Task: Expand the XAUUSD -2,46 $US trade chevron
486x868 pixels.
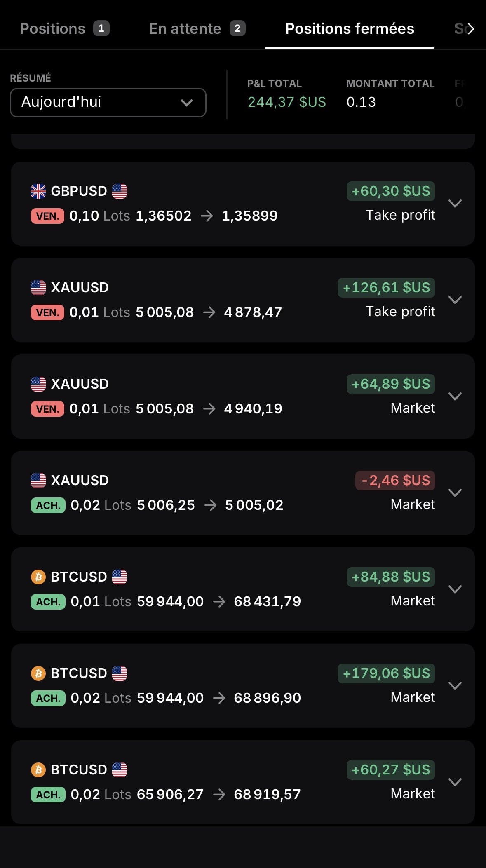Action: click(455, 493)
